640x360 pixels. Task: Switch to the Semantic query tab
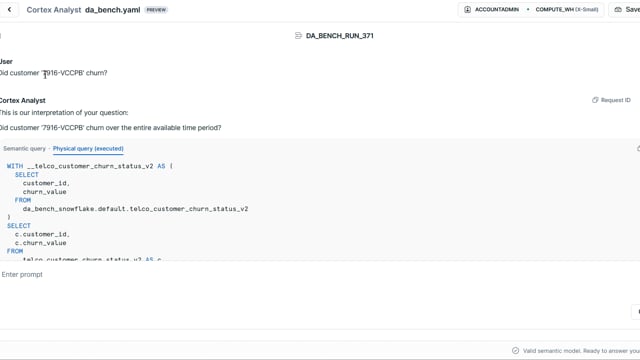click(24, 149)
